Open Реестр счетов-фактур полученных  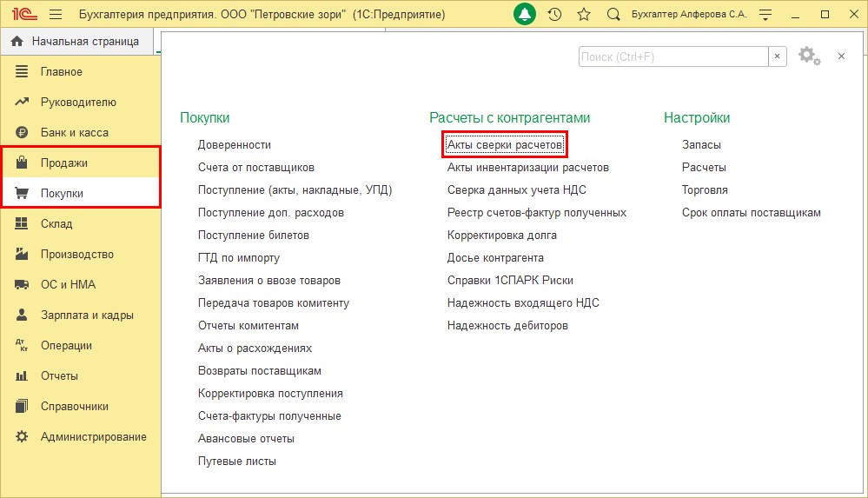pos(537,213)
